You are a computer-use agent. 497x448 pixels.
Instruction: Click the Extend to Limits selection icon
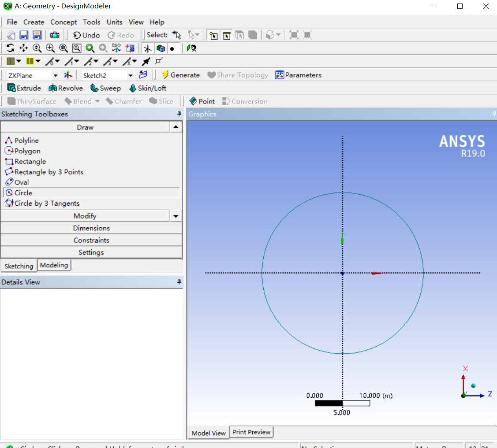pyautogui.click(x=270, y=35)
